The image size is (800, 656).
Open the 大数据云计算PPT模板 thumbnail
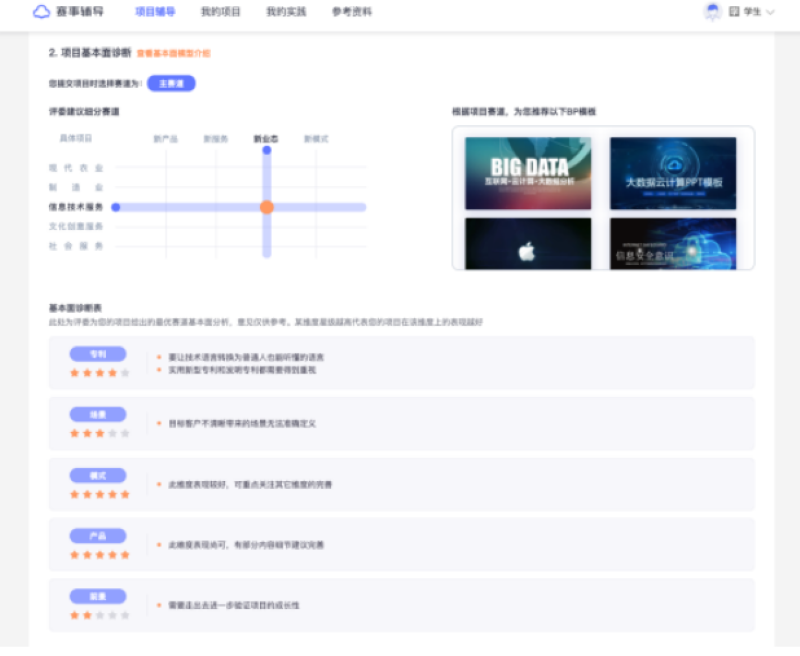[673, 172]
